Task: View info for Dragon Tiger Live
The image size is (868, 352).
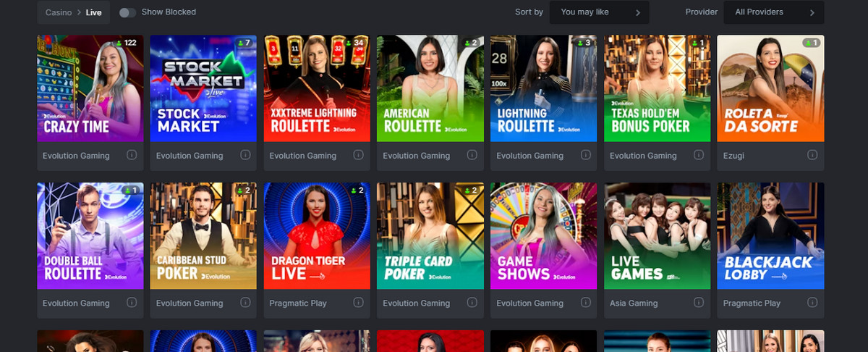Action: (359, 303)
